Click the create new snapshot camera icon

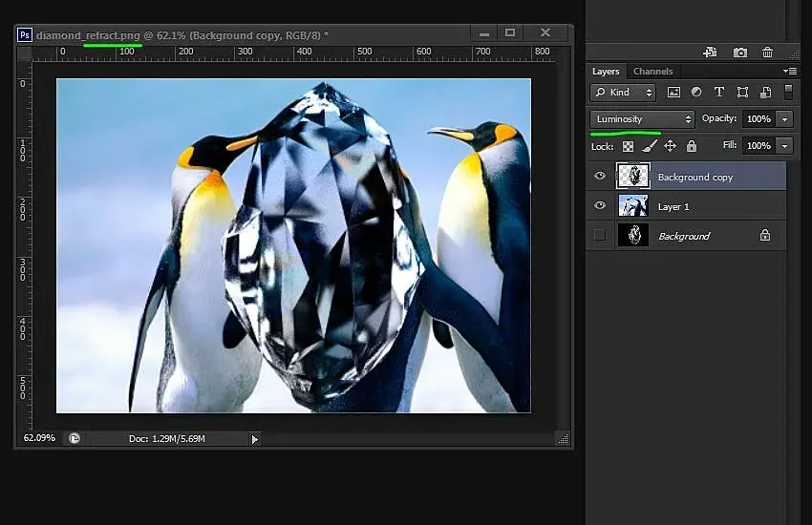[x=739, y=52]
